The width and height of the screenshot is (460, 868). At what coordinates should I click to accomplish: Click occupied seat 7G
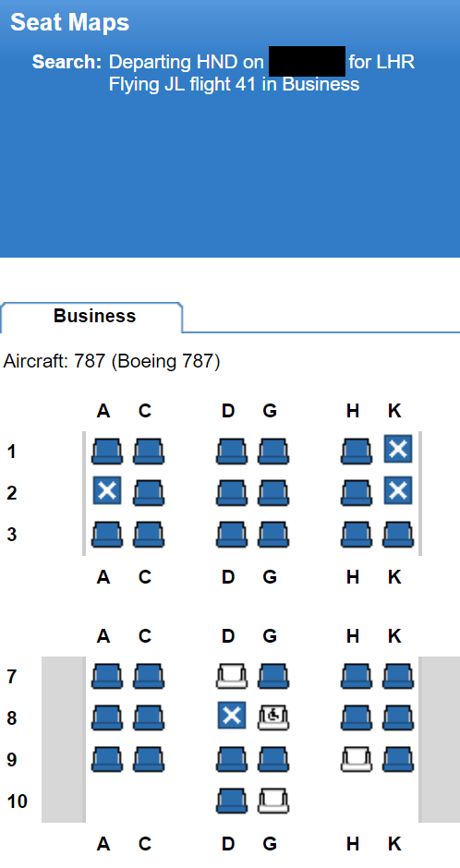[272, 677]
